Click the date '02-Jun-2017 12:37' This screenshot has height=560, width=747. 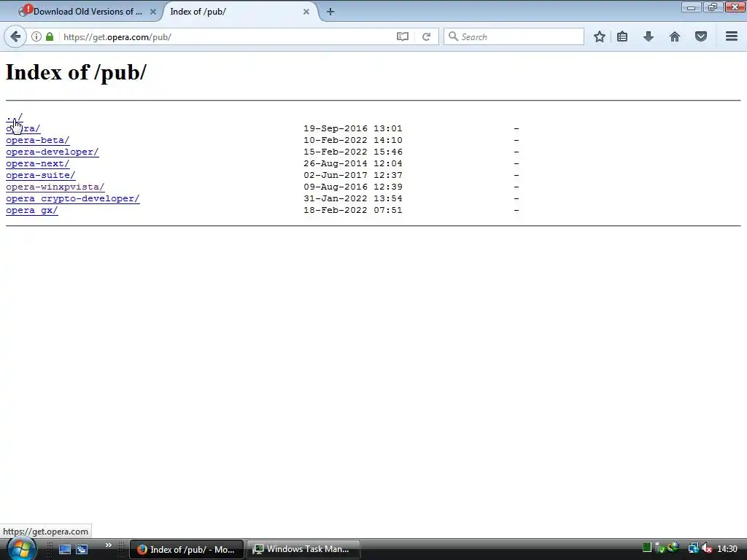353,175
